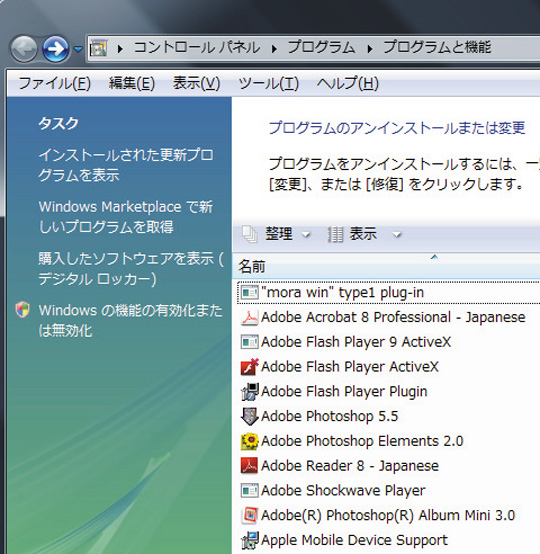
Task: Select プログラム breadcrumb in address bar
Action: point(321,47)
